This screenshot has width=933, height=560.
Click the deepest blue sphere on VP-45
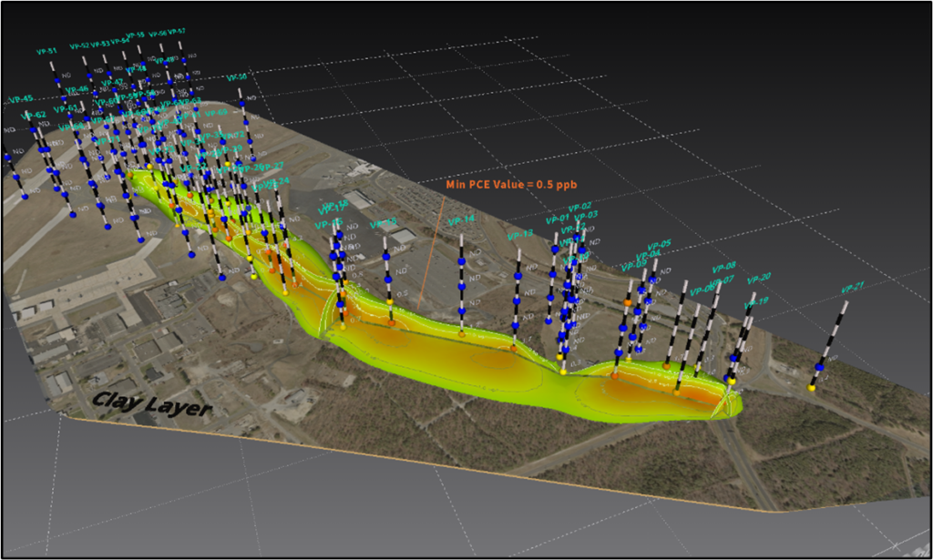point(24,195)
